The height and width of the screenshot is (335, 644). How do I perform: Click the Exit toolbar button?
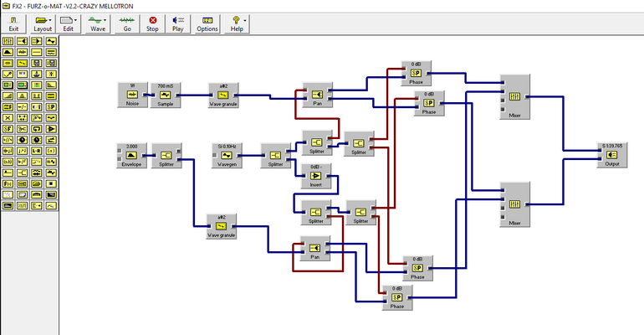tap(13, 23)
